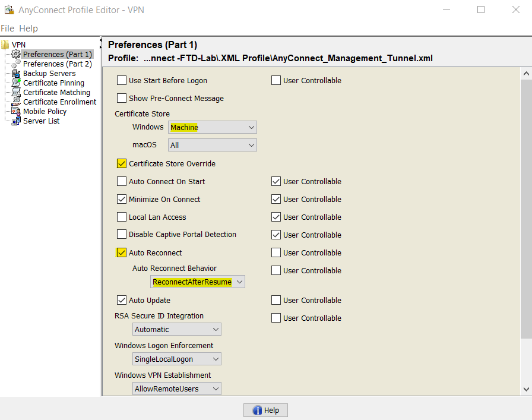Open the Help menu
The image size is (532, 420).
tap(28, 29)
